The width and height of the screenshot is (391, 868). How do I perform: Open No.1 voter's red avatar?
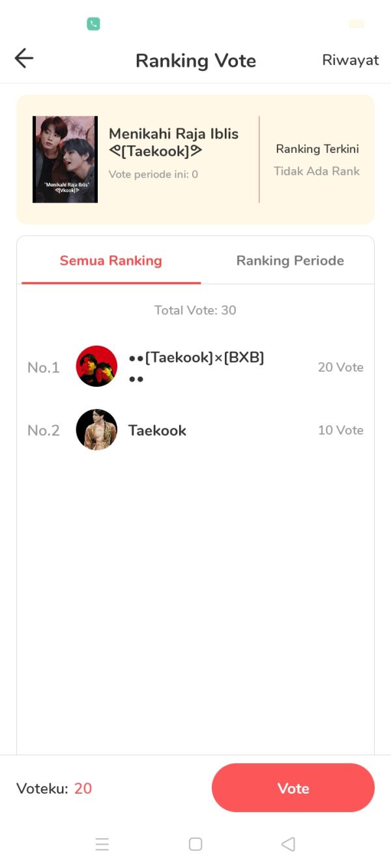point(96,366)
